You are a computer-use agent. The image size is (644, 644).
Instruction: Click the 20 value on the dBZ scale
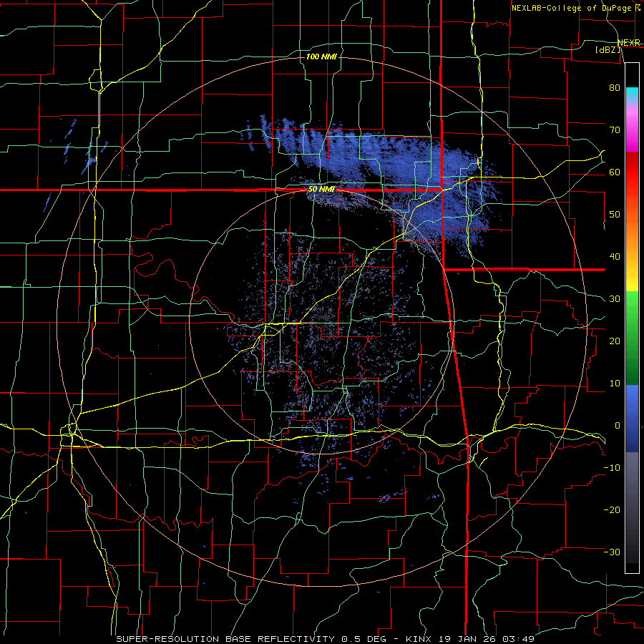615,341
